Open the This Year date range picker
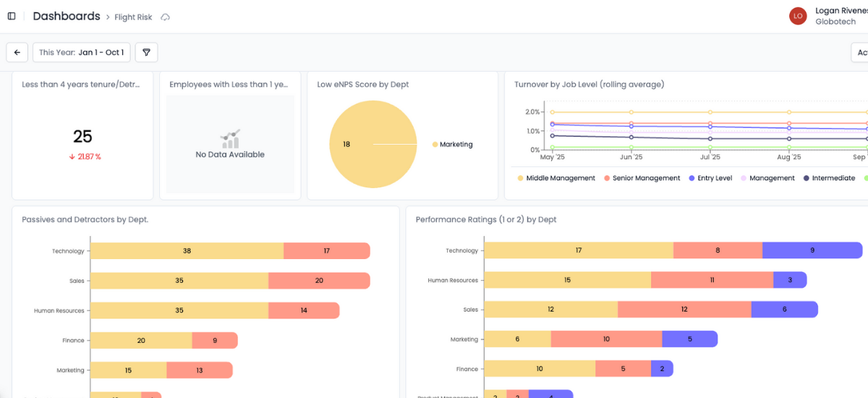Screen dimensions: 868x398 point(82,52)
